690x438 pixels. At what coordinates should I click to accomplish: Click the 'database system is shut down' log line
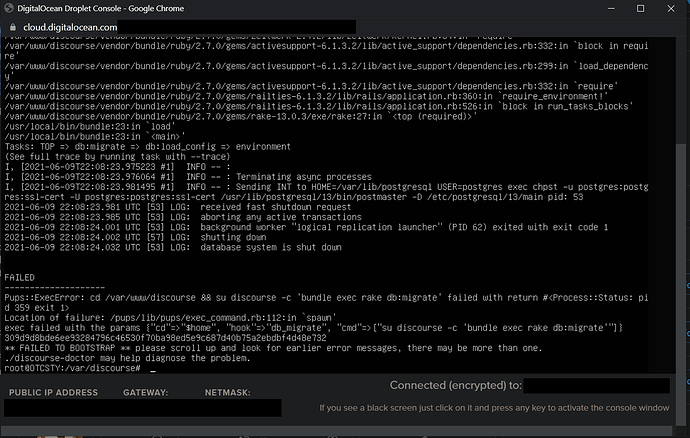point(173,247)
